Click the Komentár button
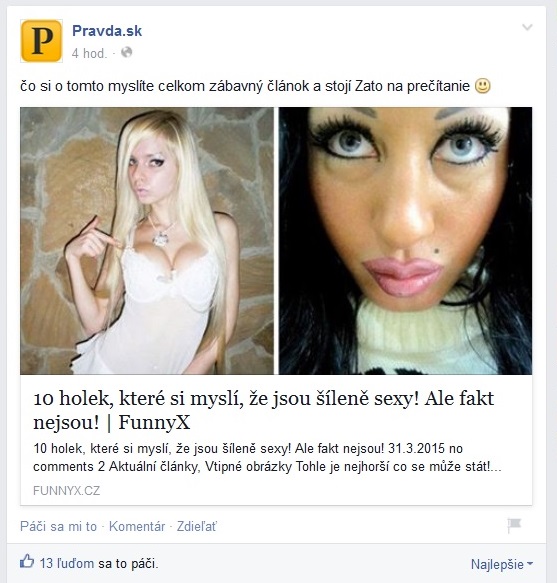 tap(137, 526)
